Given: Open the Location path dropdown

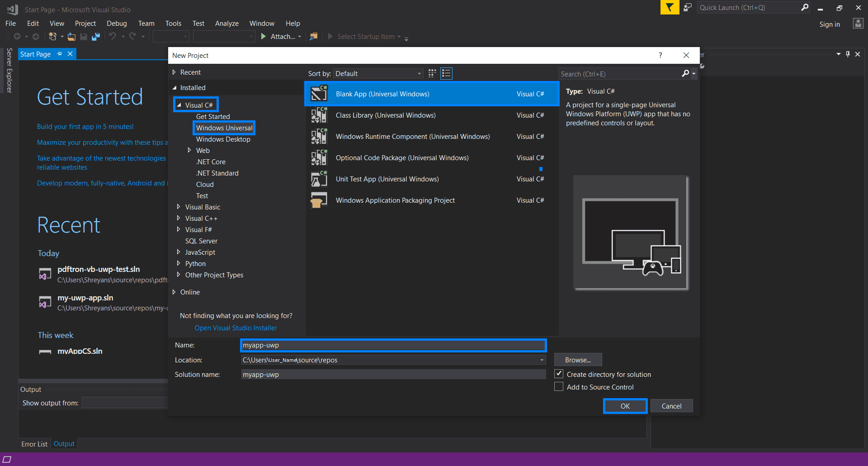Looking at the screenshot, I should (542, 360).
